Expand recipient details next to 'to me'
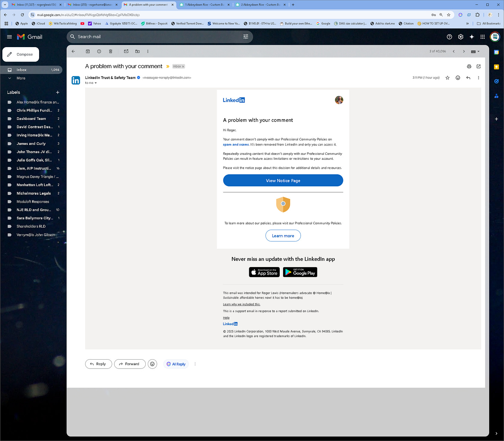 96,83
